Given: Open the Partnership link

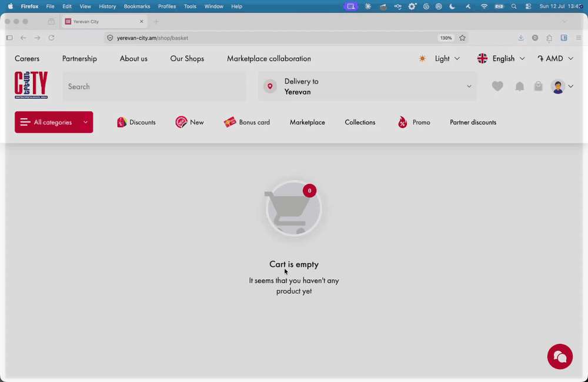Looking at the screenshot, I should 79,59.
